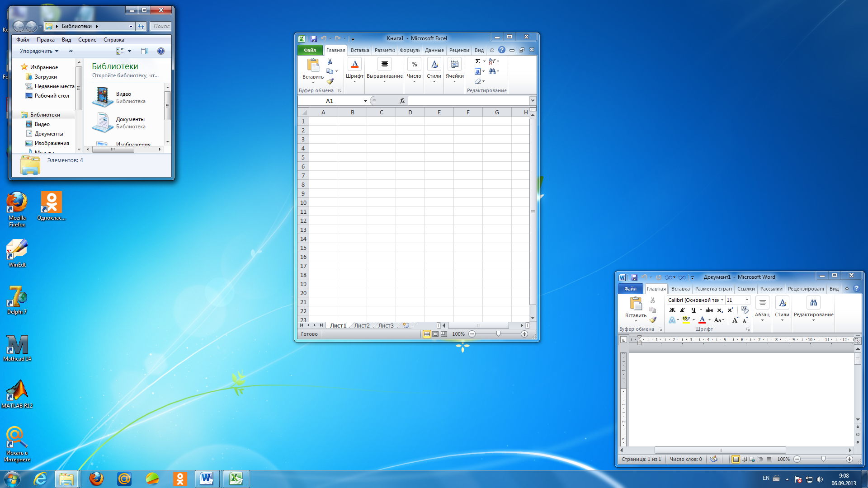Click the Superscript icon in Word

730,310
